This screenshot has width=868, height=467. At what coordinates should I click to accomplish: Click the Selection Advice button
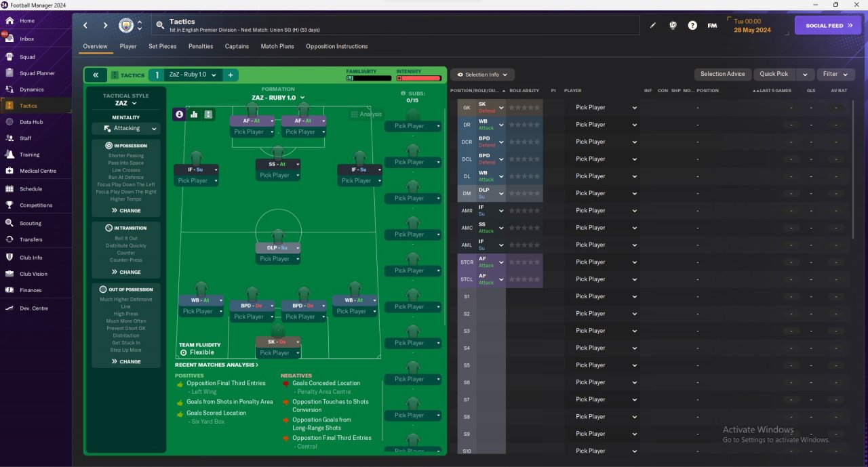(x=723, y=75)
